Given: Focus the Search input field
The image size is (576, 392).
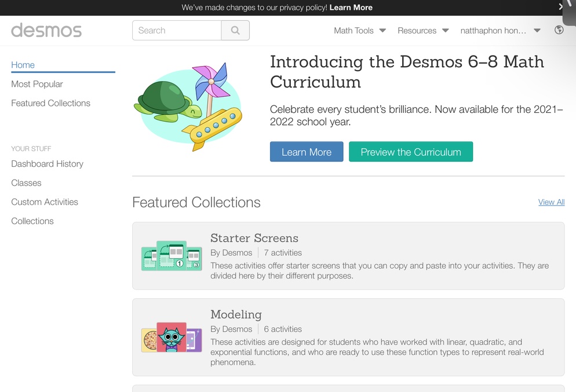Looking at the screenshot, I should [x=177, y=31].
